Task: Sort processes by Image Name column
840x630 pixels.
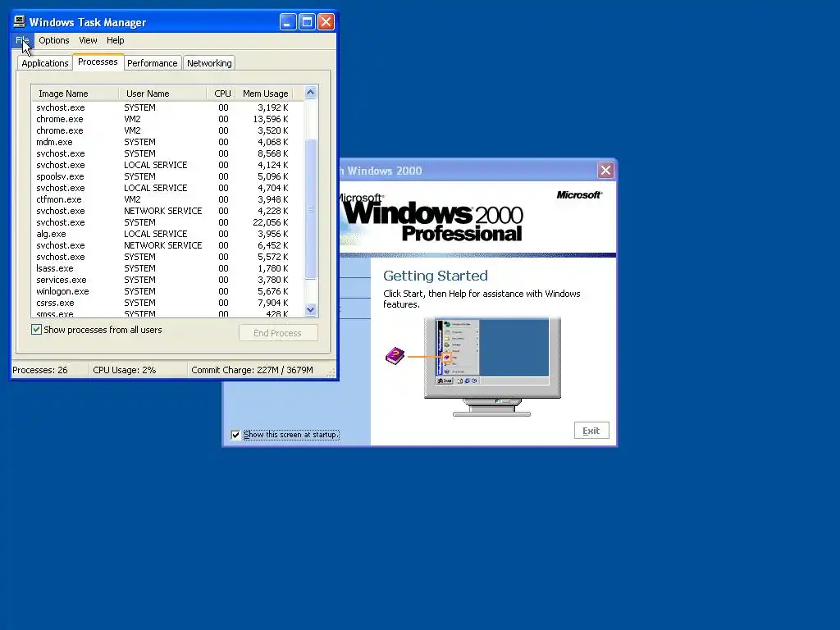Action: [x=75, y=94]
